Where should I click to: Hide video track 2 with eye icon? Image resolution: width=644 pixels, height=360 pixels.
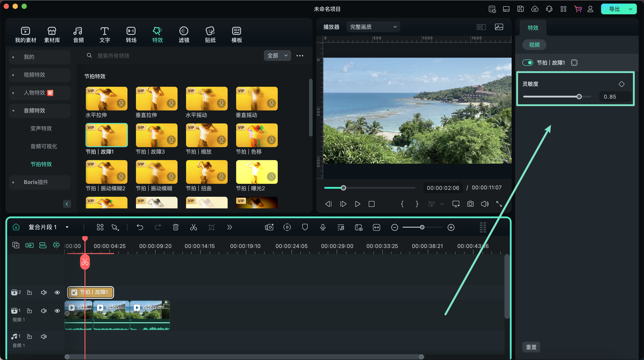[x=57, y=292]
